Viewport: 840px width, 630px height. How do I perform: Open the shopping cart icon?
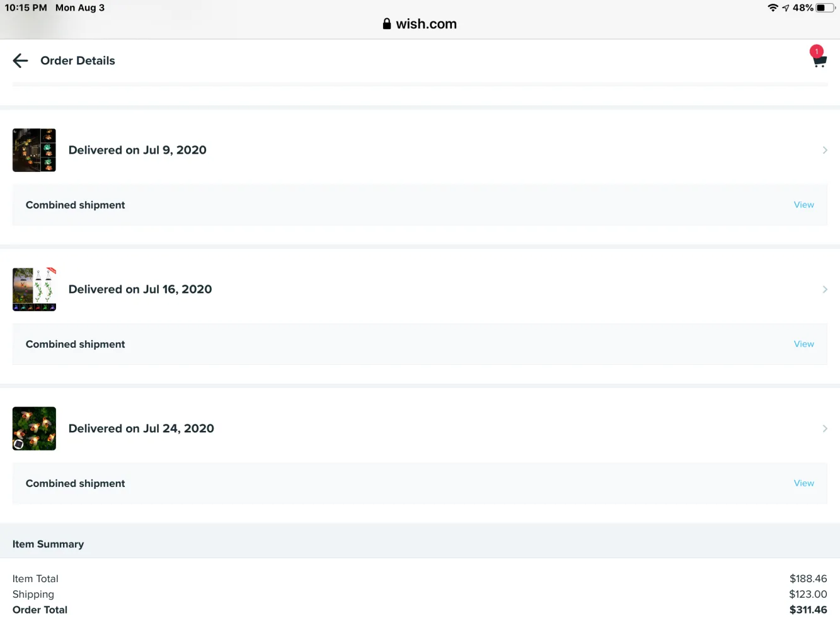[x=819, y=59]
